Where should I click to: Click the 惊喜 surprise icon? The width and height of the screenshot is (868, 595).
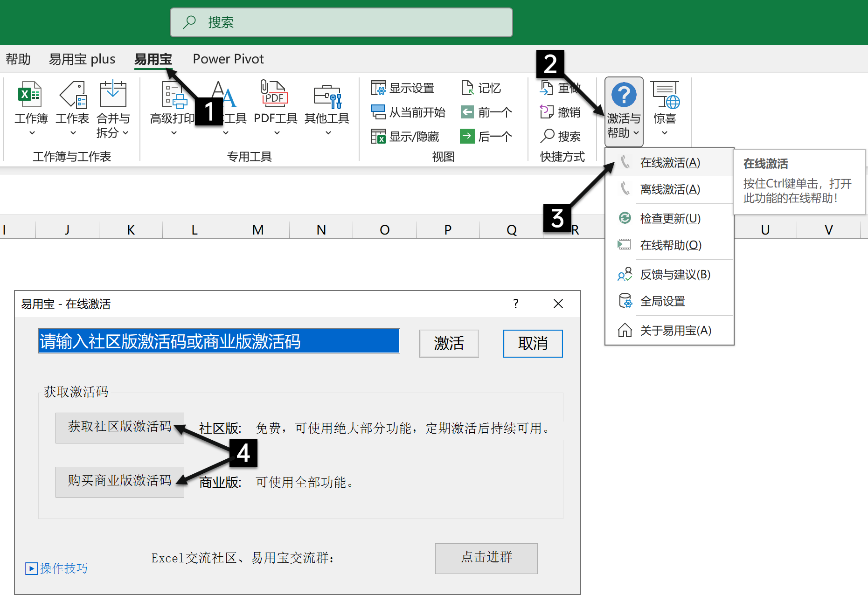(665, 95)
